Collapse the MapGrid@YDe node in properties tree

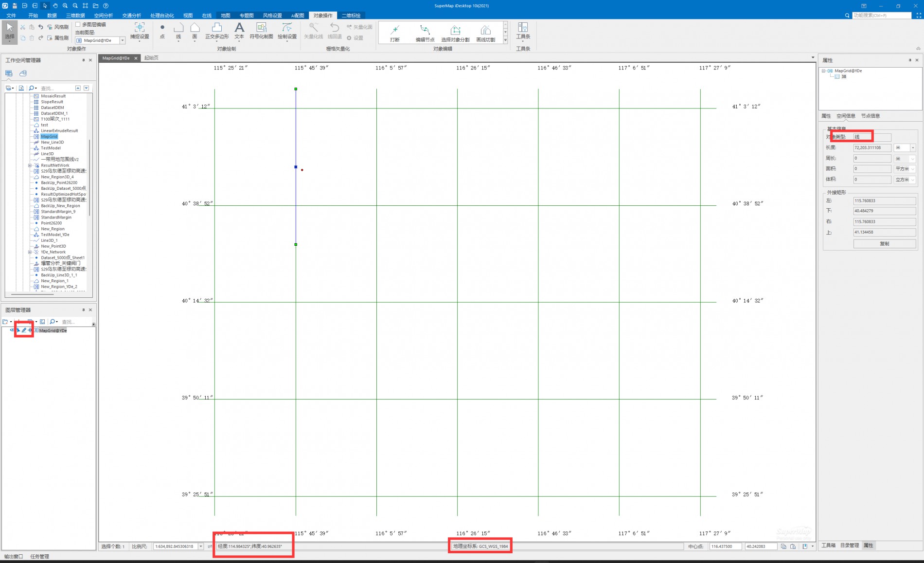pos(824,71)
